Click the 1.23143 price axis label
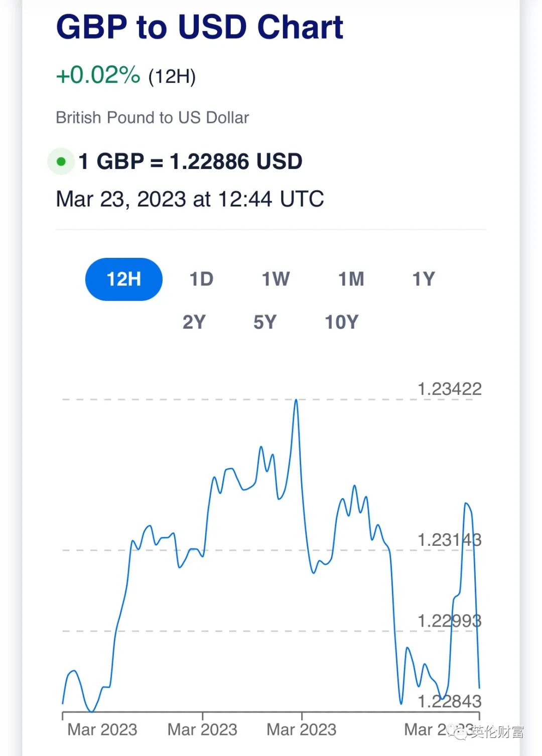 click(x=449, y=540)
